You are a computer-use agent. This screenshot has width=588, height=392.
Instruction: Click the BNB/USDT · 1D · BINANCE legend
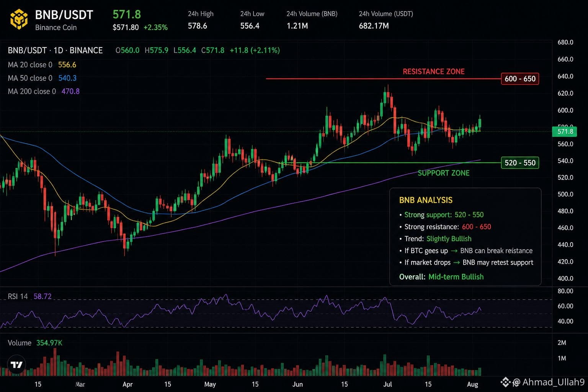(56, 51)
